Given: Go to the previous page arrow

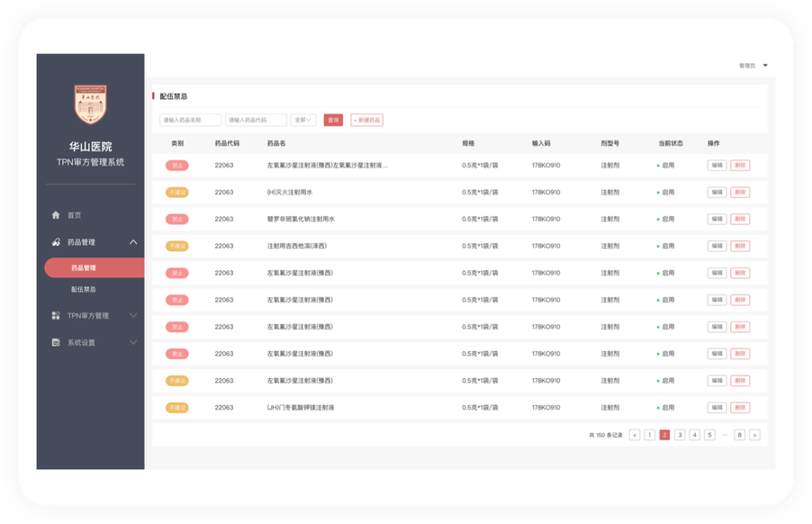Looking at the screenshot, I should pyautogui.click(x=635, y=435).
